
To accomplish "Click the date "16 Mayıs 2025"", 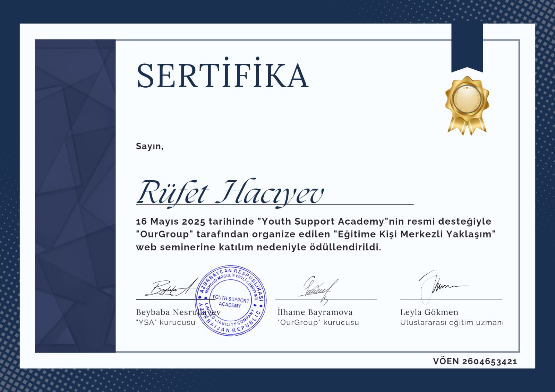I will pos(171,221).
